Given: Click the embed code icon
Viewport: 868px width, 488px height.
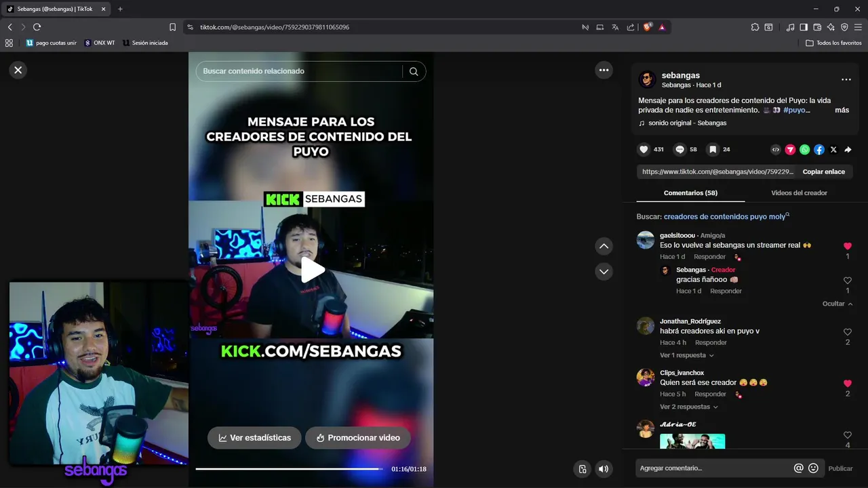Looking at the screenshot, I should [776, 150].
